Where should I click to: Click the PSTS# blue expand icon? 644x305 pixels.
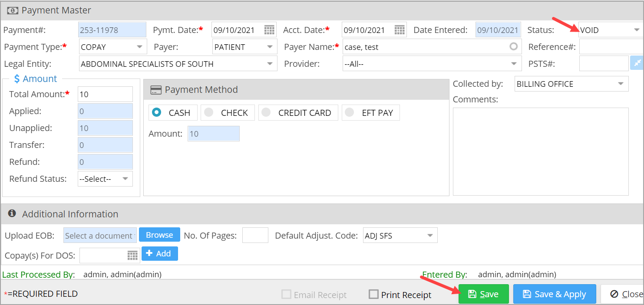point(637,63)
